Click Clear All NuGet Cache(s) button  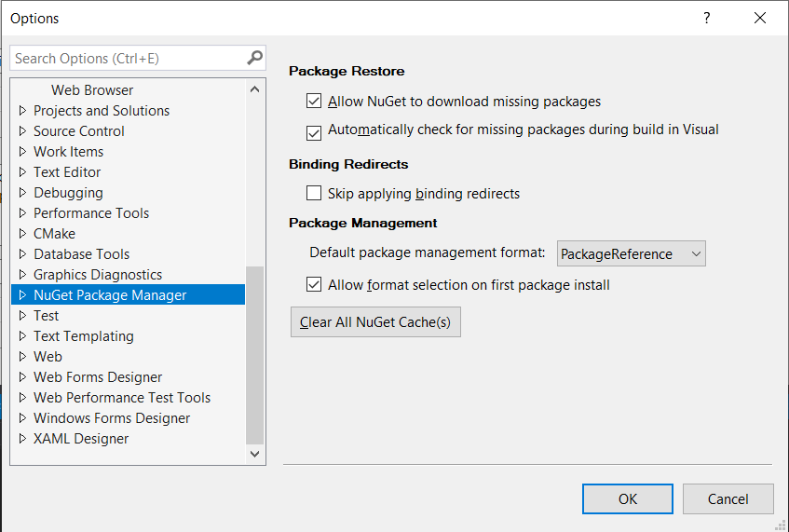(x=375, y=322)
